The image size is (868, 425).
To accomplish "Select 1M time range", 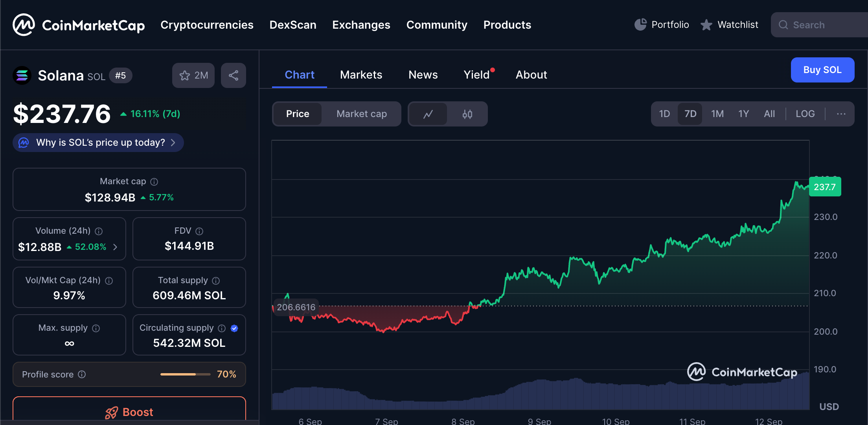I will click(717, 114).
